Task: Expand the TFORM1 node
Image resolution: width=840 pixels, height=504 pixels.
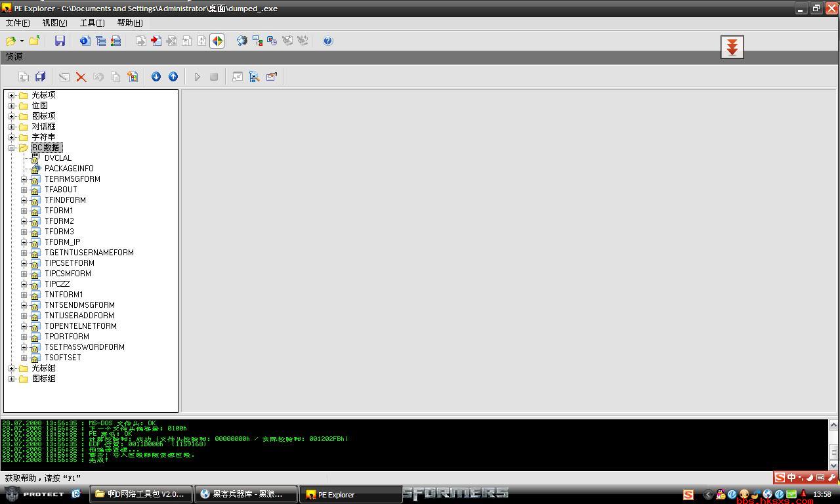Action: point(24,211)
